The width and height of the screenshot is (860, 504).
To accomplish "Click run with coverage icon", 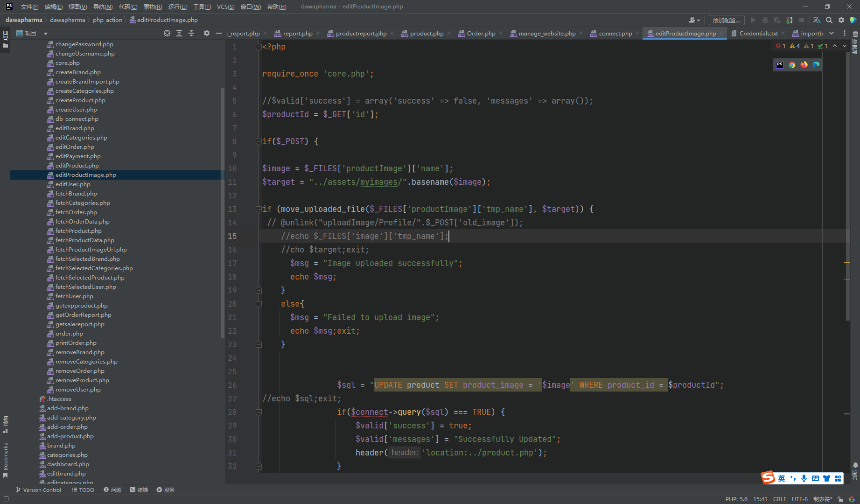I will coord(777,20).
